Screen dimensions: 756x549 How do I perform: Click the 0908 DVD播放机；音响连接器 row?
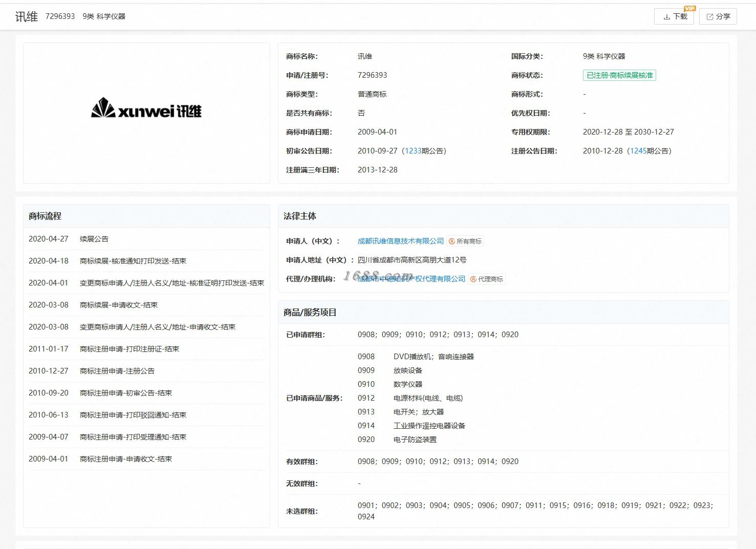(416, 357)
